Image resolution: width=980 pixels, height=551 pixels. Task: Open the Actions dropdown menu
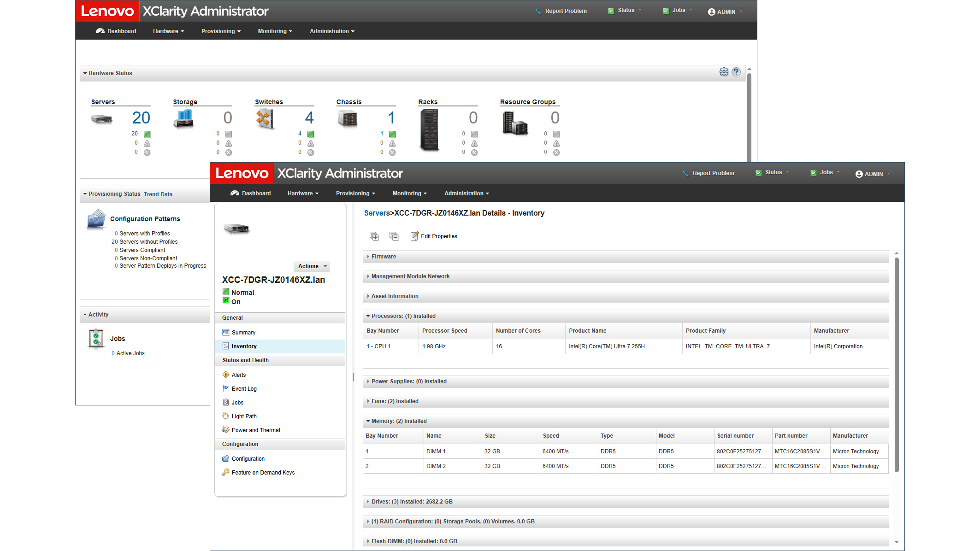coord(311,266)
